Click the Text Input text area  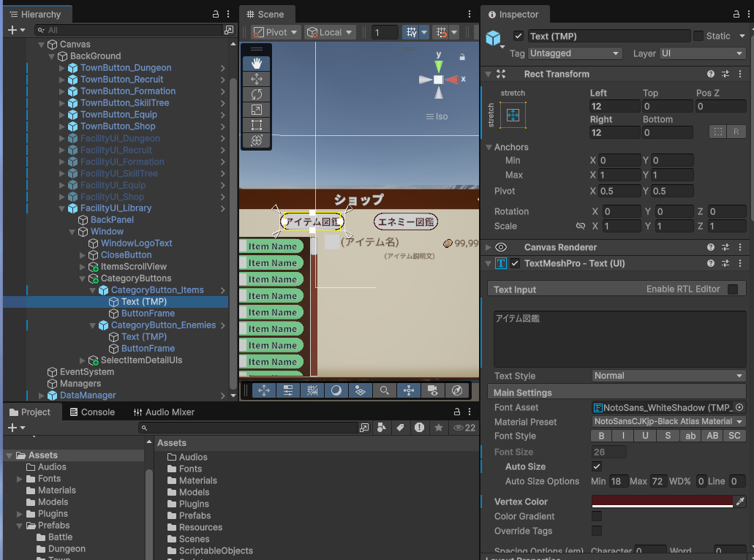click(619, 338)
